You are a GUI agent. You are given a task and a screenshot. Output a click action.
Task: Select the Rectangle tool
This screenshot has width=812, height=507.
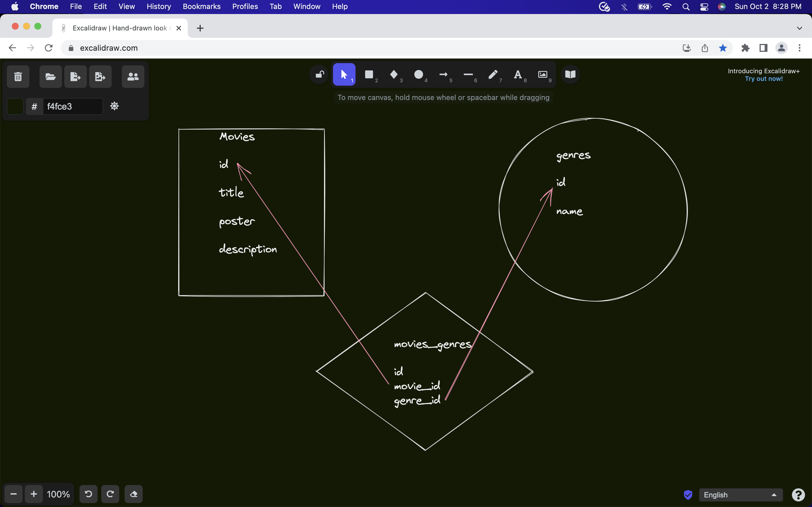pos(369,74)
